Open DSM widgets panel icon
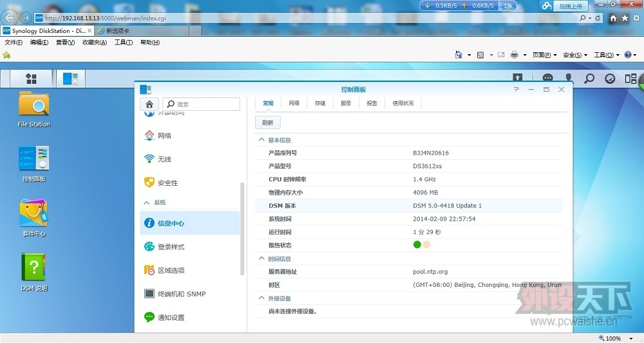Screen dimensions: 644x343 click(630, 78)
